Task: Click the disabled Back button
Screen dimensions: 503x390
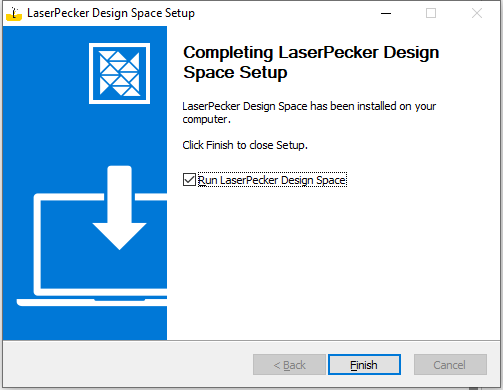Action: click(289, 365)
